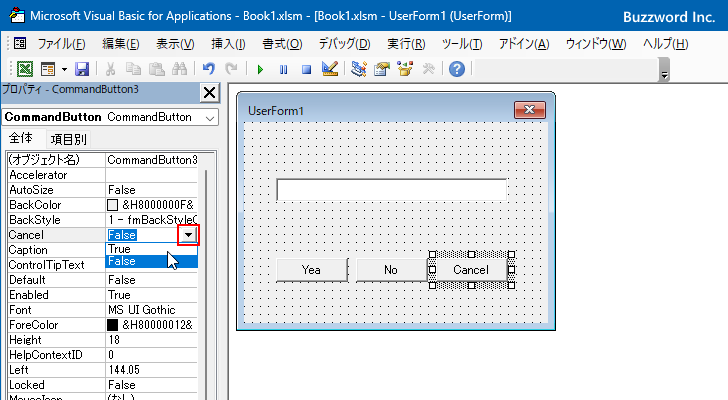Click the UserForm1 title bar caption
Viewport: 728px width, 400px height.
[276, 111]
